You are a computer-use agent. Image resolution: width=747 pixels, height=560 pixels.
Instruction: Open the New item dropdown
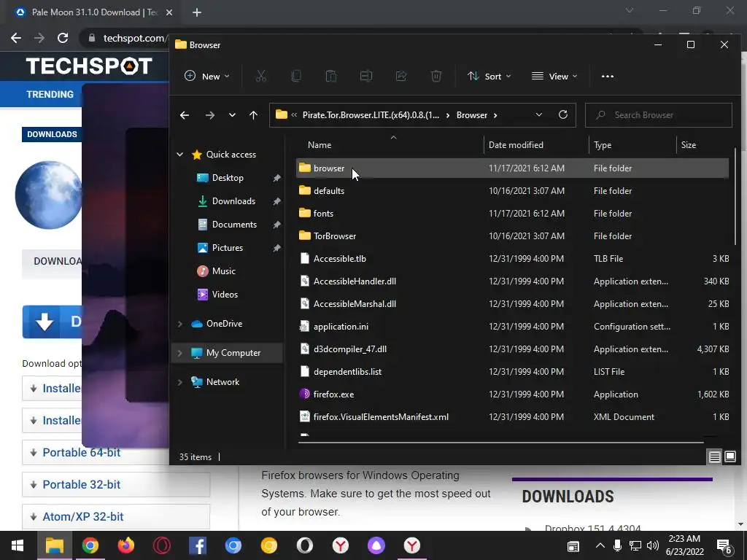point(207,76)
